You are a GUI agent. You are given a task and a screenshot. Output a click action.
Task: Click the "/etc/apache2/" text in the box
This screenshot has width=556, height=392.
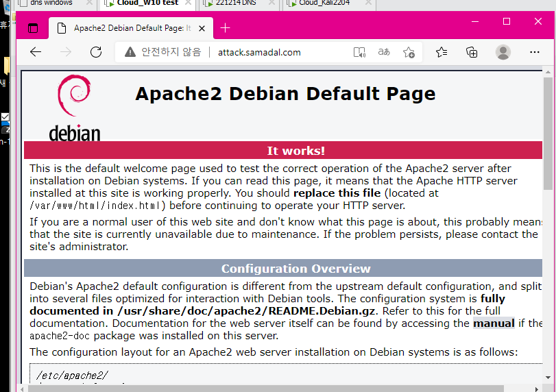72,376
